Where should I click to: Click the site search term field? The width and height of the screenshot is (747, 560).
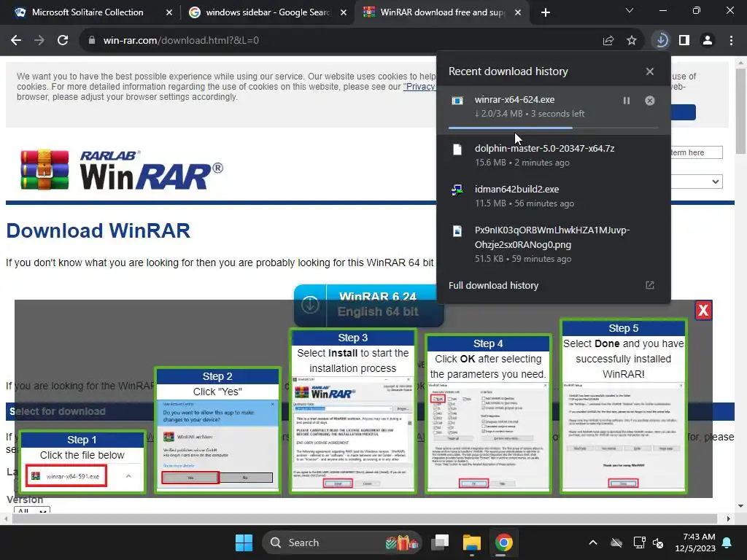tap(697, 152)
